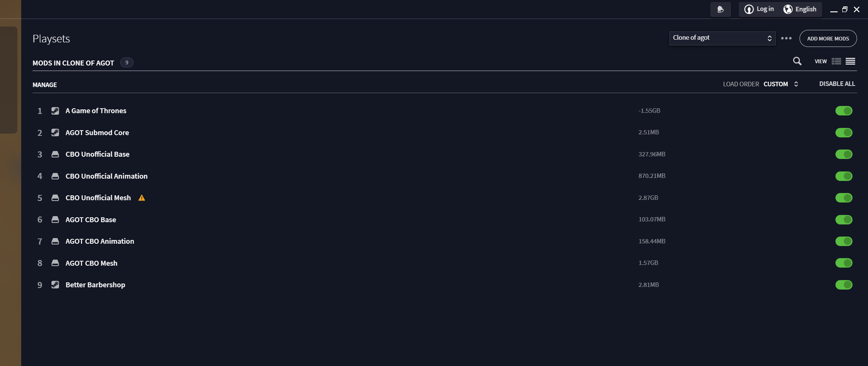This screenshot has height=366, width=868.
Task: Switch to detailed list view icon
Action: click(836, 61)
